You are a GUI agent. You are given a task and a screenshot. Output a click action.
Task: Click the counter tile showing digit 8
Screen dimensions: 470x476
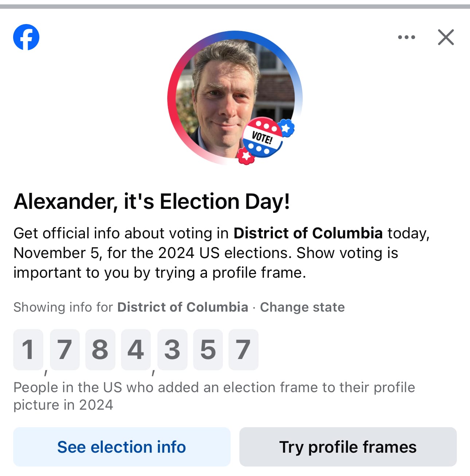(x=100, y=350)
